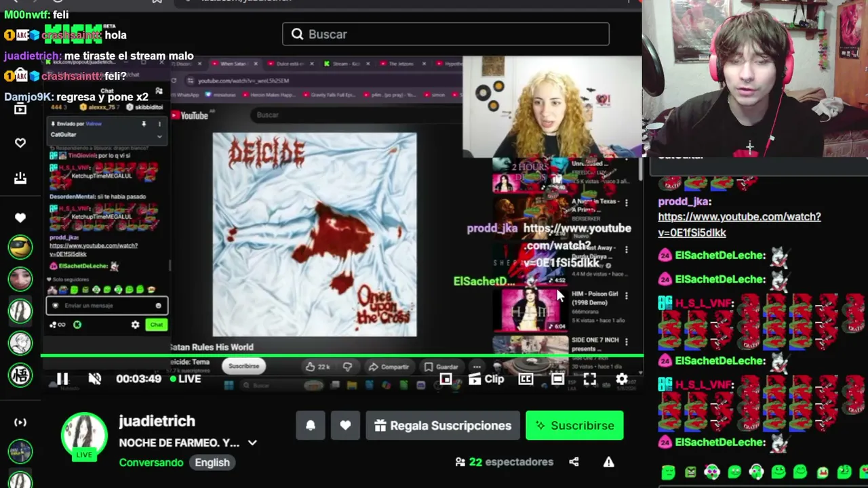868x488 pixels.
Task: Pause the Kick stream player
Action: point(62,379)
